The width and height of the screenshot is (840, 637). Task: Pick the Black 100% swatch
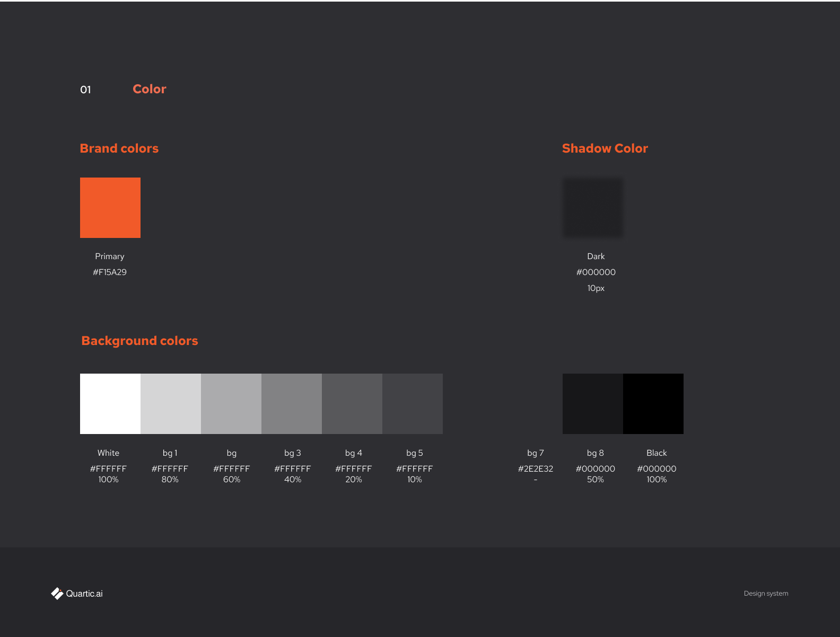[x=653, y=404]
